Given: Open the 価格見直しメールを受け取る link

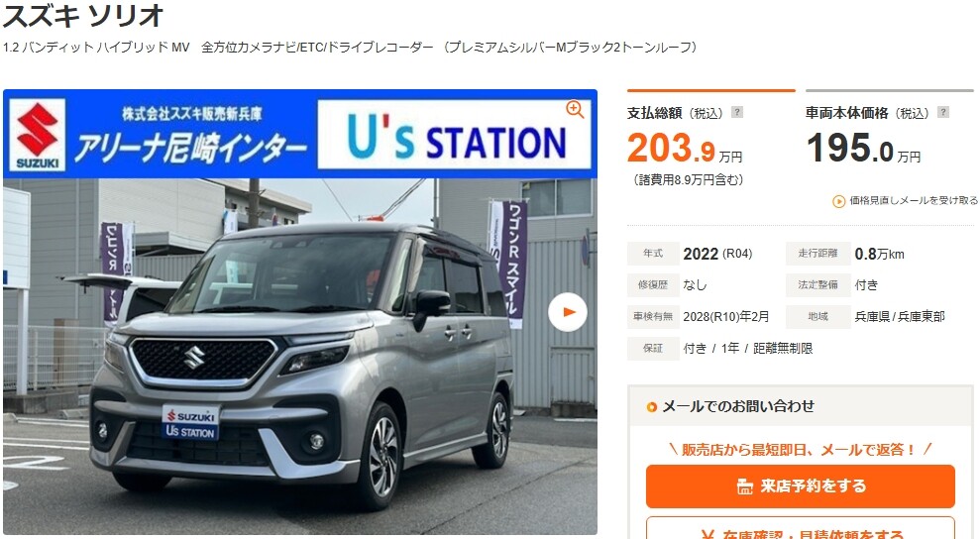Looking at the screenshot, I should point(914,201).
